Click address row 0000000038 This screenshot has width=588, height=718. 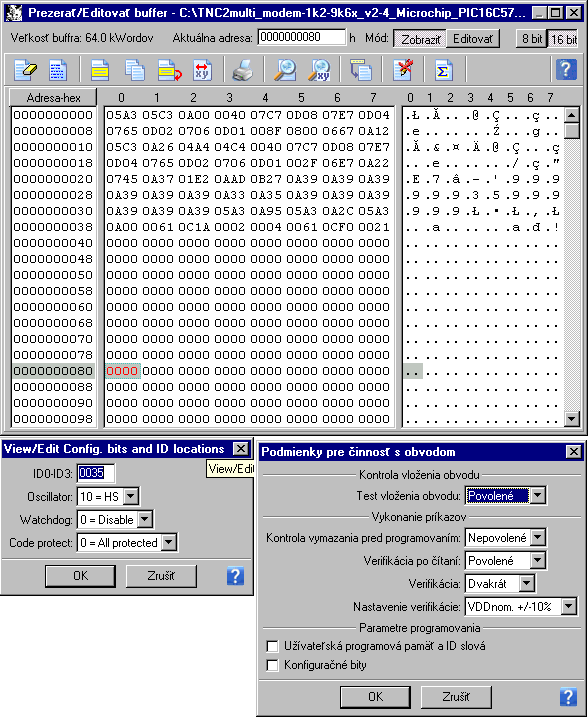53,227
